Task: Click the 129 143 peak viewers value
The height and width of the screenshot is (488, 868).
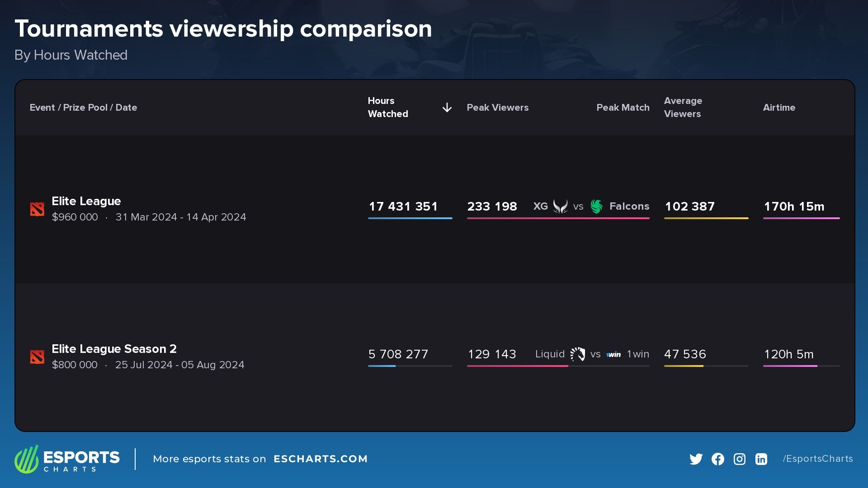Action: click(492, 354)
